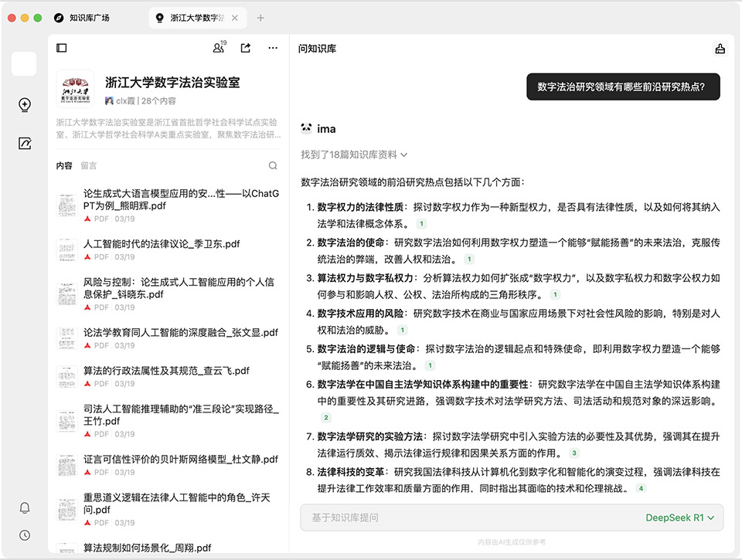Open the DeepSeek R1 model dropdown

pyautogui.click(x=679, y=518)
